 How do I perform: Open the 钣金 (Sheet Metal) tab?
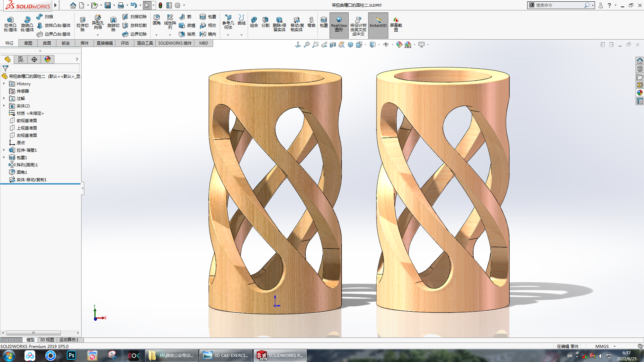(66, 43)
